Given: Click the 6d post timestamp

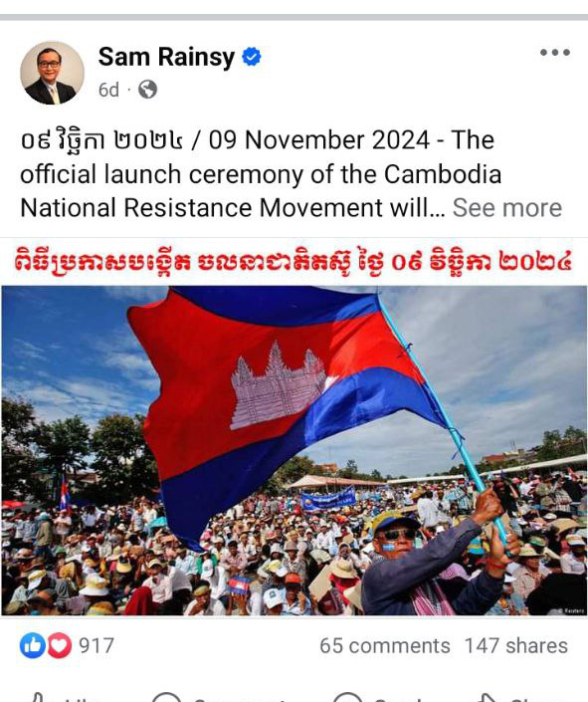Looking at the screenshot, I should (108, 90).
